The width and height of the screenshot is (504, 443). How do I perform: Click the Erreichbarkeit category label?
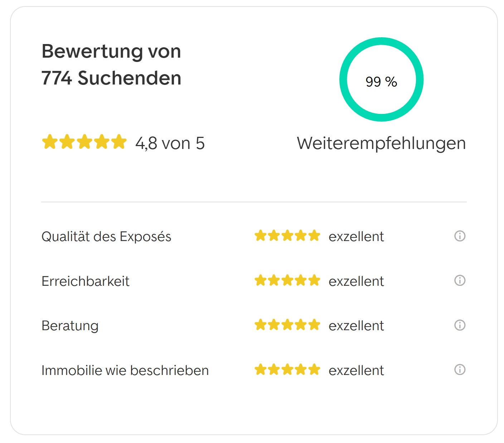(85, 281)
